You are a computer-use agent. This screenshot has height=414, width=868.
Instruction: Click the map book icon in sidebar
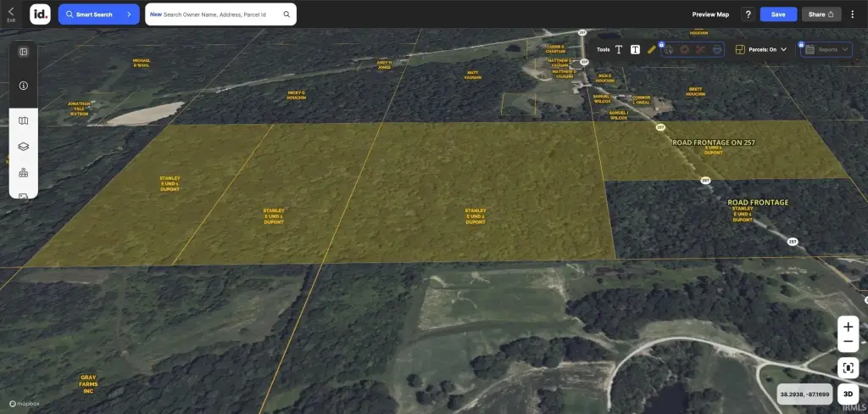coord(24,120)
